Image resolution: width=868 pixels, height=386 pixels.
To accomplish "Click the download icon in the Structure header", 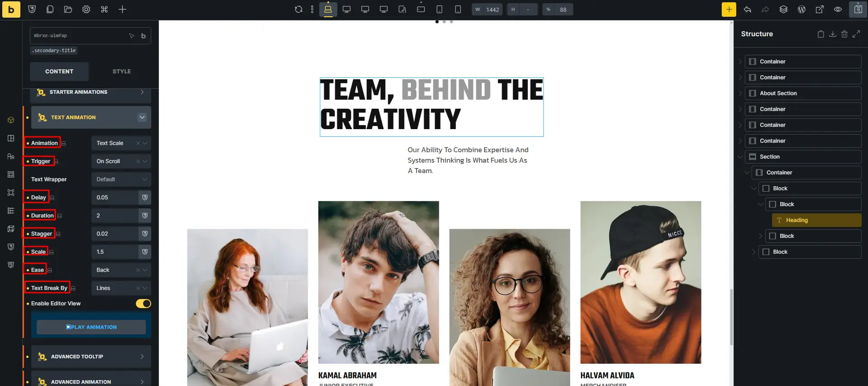I will (832, 34).
